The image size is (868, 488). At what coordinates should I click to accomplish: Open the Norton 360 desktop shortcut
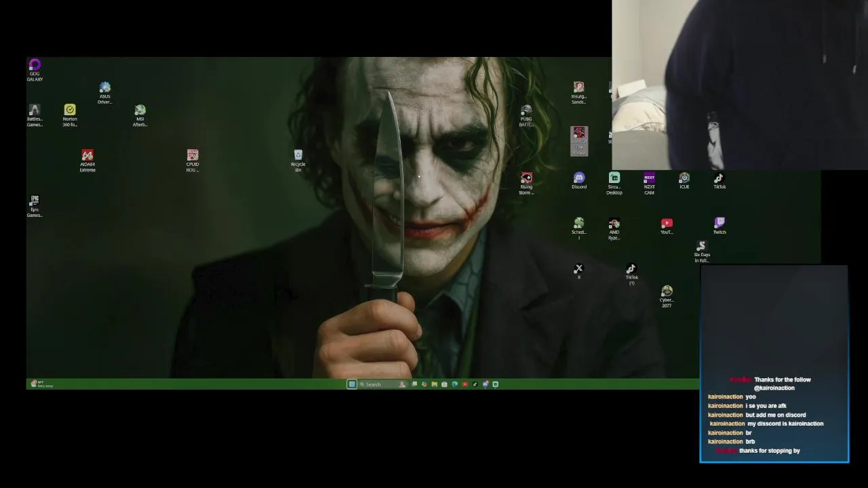(x=70, y=115)
